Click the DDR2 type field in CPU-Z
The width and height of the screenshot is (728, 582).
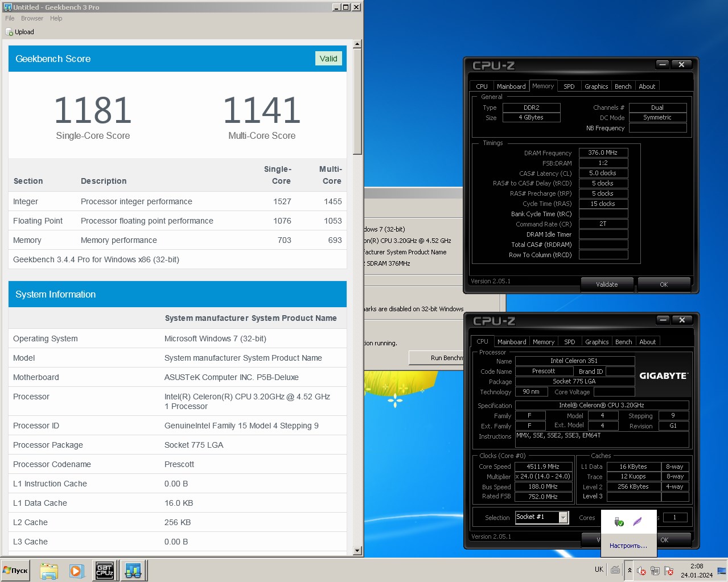[532, 108]
